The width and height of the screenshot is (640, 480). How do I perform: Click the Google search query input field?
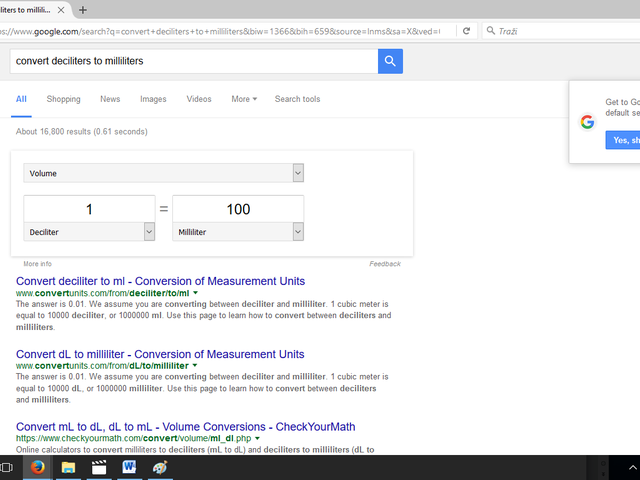tap(194, 61)
